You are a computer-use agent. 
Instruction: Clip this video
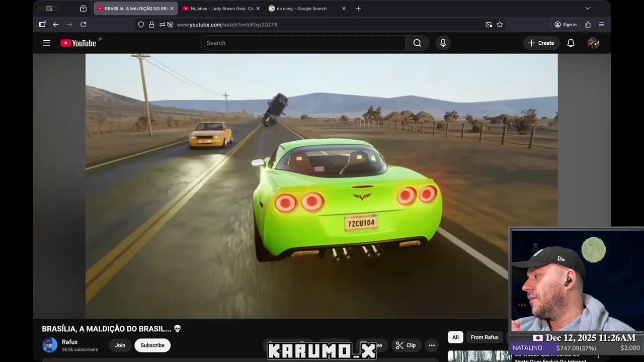(406, 345)
